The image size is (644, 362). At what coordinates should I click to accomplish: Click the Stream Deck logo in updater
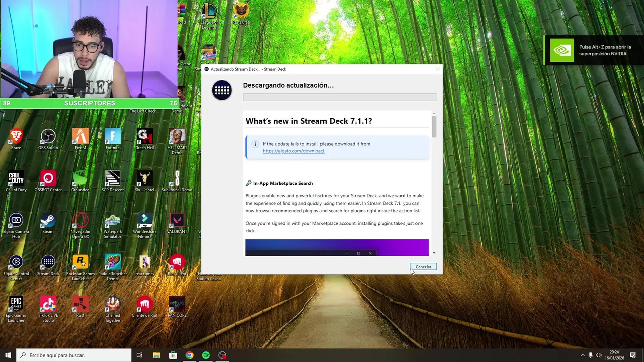222,90
